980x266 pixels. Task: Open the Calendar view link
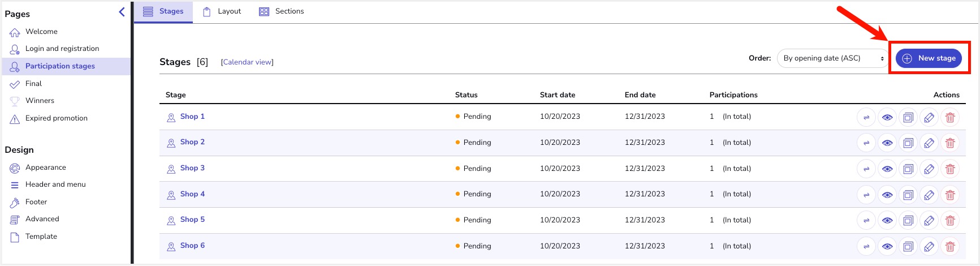point(247,62)
